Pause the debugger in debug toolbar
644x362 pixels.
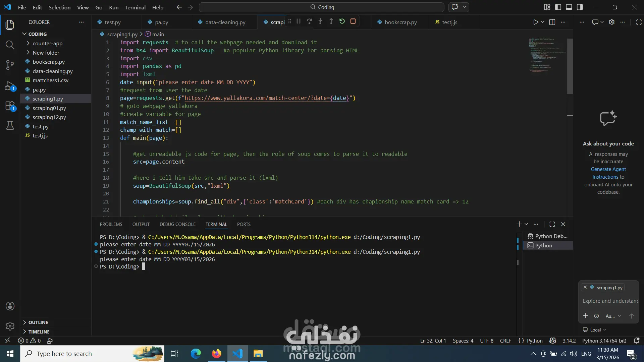(x=299, y=21)
